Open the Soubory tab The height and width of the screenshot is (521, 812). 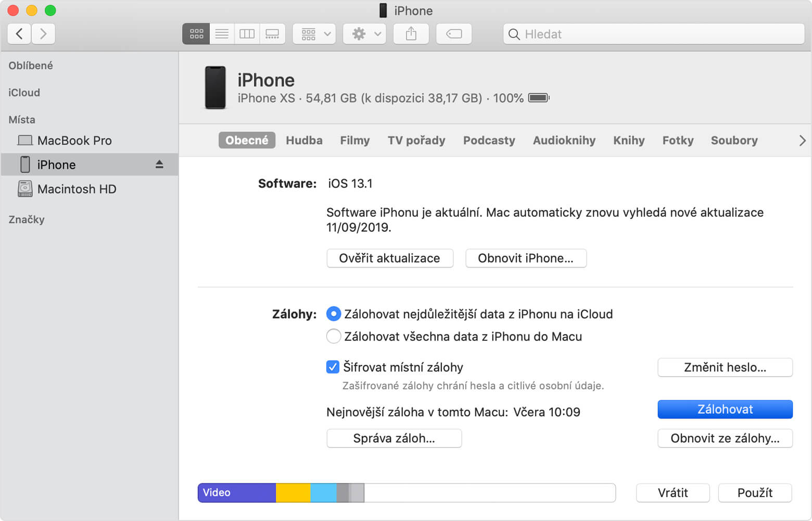734,141
